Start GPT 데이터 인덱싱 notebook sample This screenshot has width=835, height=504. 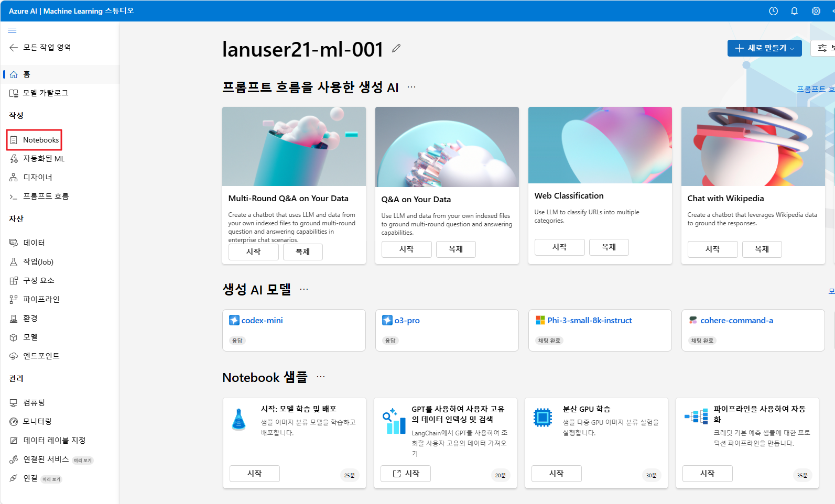406,474
